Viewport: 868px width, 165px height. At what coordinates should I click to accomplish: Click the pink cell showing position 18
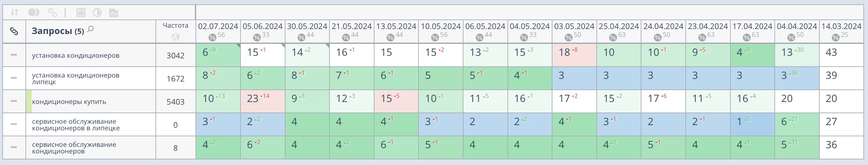[574, 55]
